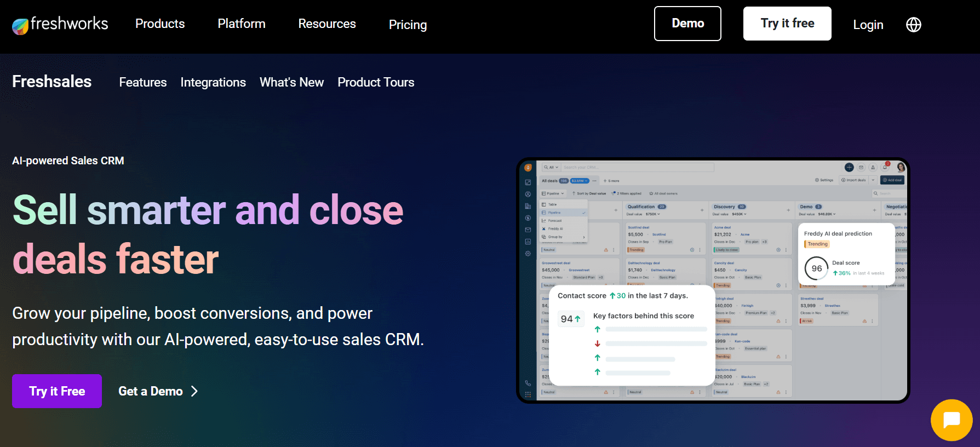
Task: Open the Products menu
Action: tap(160, 24)
